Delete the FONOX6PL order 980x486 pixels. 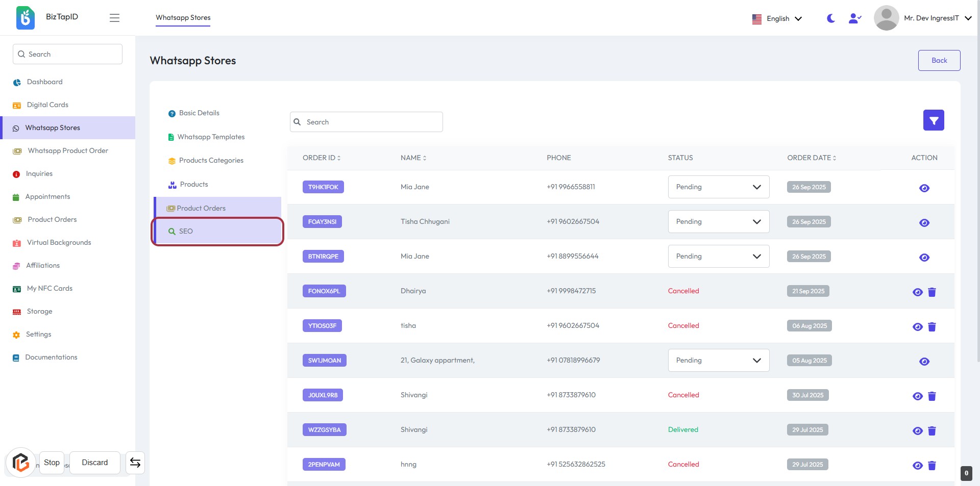click(932, 292)
